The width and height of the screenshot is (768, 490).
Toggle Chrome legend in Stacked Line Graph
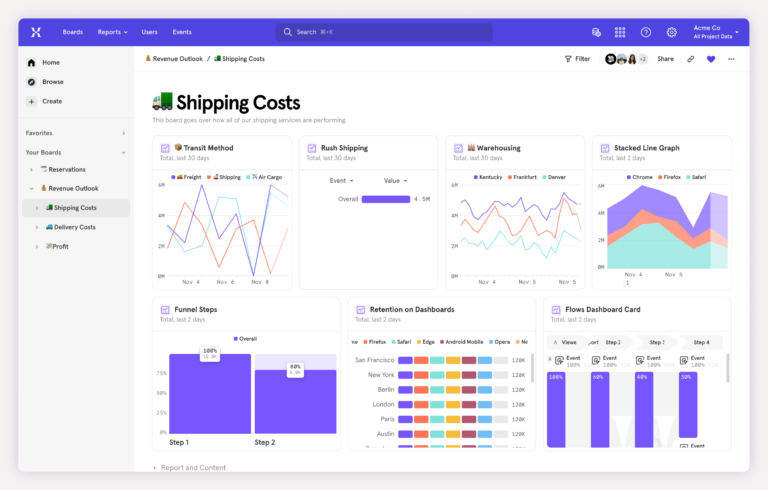pyautogui.click(x=639, y=177)
